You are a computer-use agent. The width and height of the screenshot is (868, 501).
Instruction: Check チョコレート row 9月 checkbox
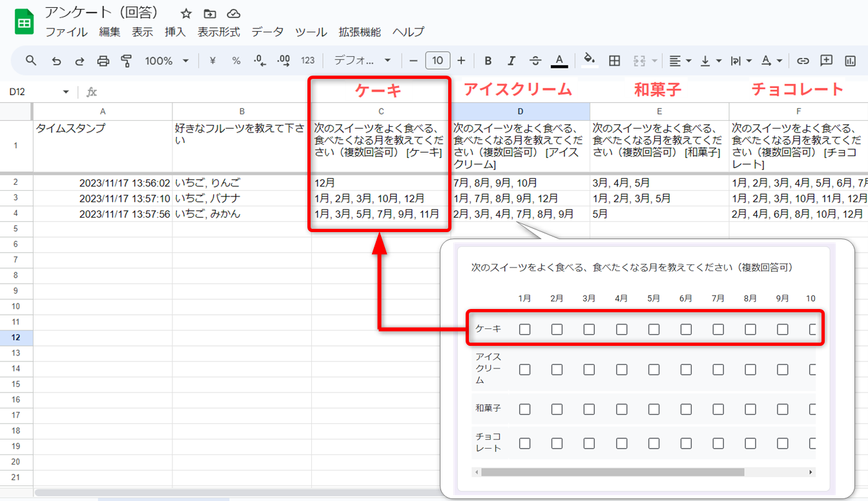pos(782,443)
